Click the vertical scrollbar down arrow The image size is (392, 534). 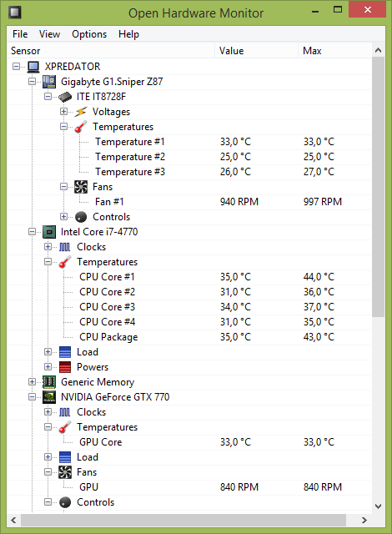[378, 506]
